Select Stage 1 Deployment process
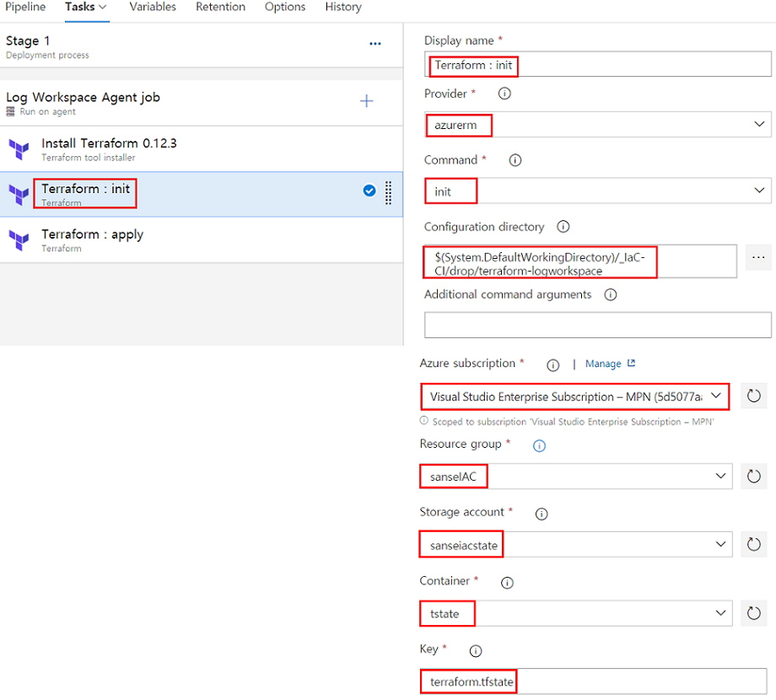 (x=202, y=46)
